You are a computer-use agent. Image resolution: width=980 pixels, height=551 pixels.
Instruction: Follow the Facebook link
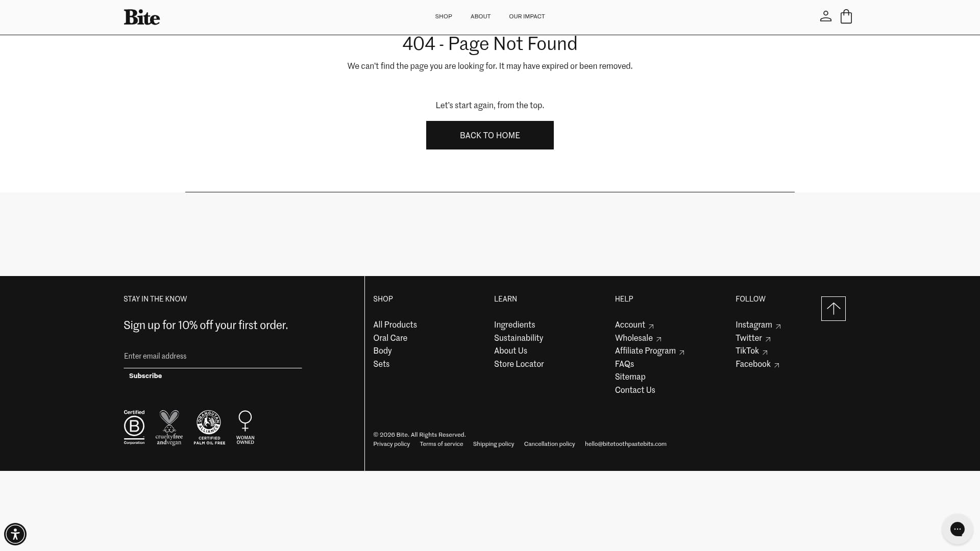(757, 364)
